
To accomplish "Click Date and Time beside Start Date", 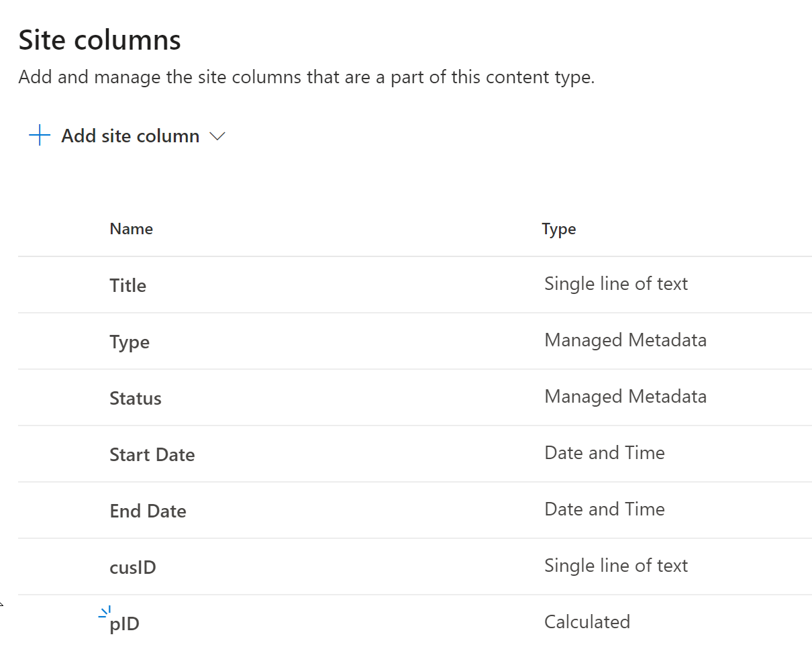I will click(x=604, y=453).
